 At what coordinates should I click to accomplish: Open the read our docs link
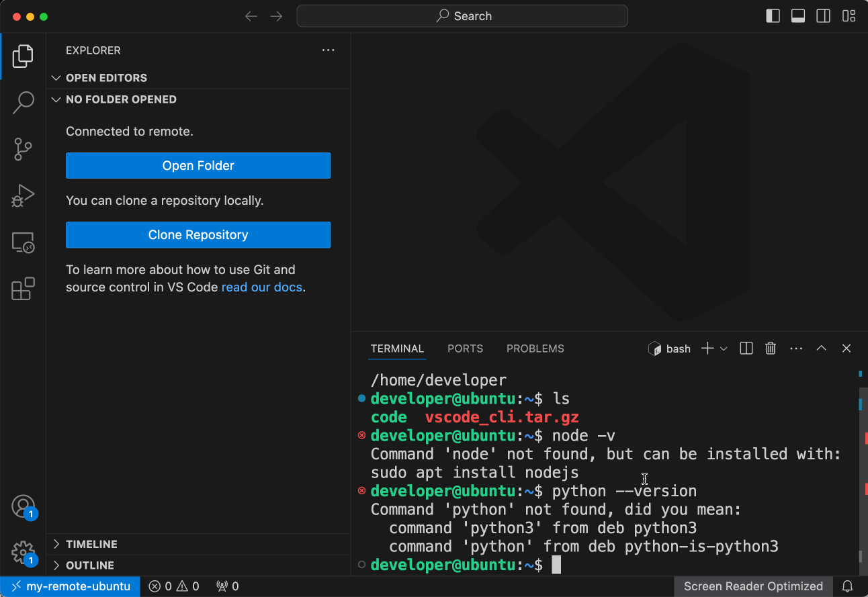[262, 287]
